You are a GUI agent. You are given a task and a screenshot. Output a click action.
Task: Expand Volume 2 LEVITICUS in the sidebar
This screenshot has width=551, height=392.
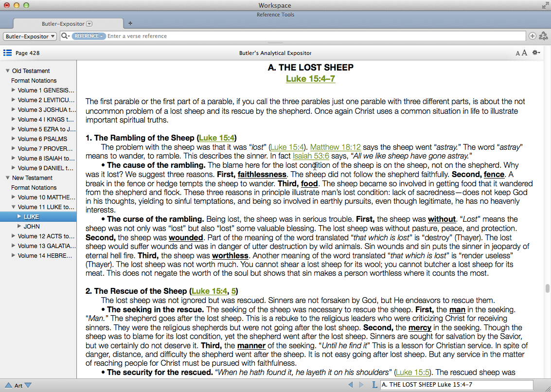(x=13, y=100)
